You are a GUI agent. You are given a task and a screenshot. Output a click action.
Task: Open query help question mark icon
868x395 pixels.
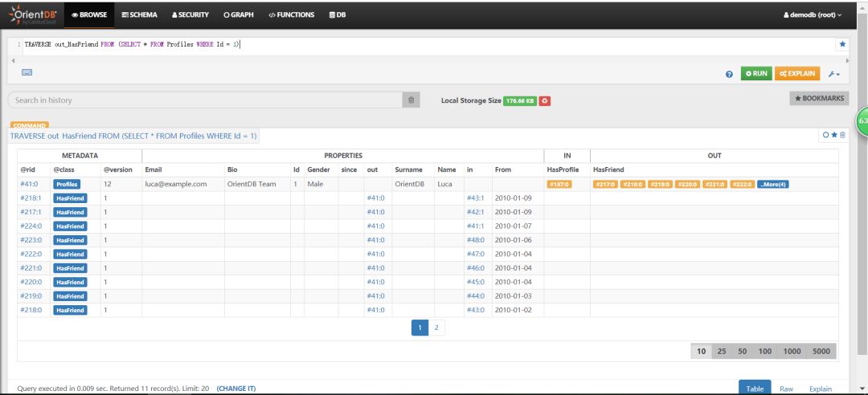(x=729, y=74)
